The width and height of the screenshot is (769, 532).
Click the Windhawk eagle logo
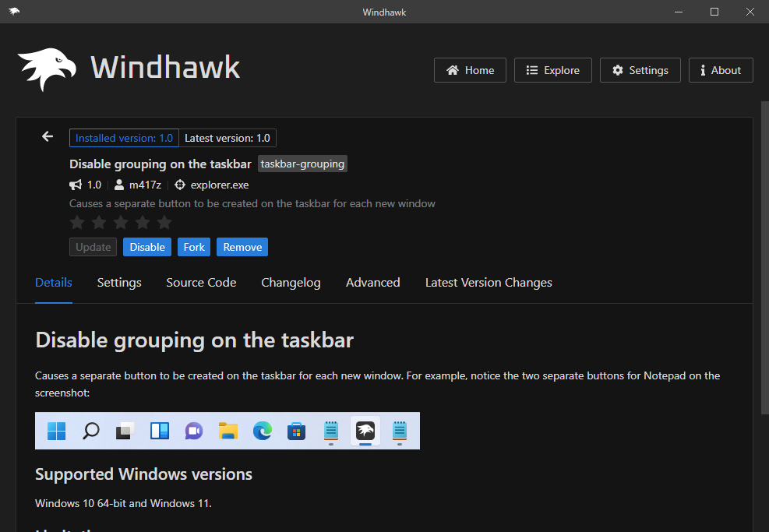(47, 69)
